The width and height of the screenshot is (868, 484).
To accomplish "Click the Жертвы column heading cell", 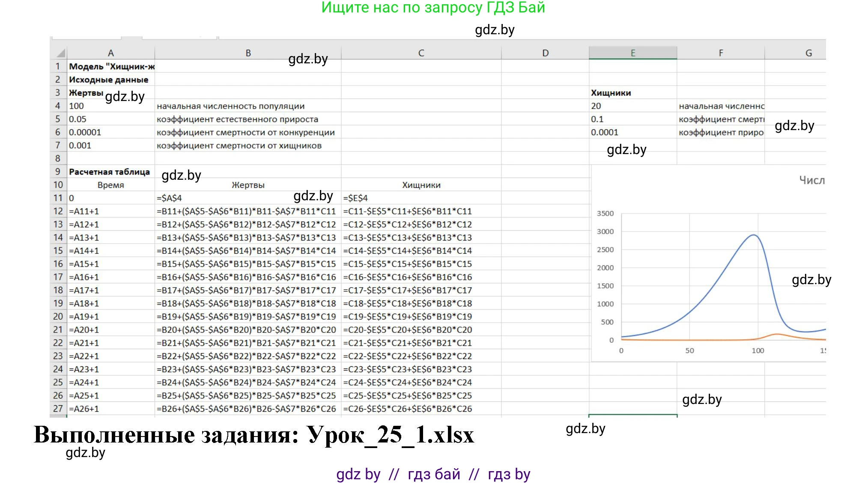I will 248,185.
